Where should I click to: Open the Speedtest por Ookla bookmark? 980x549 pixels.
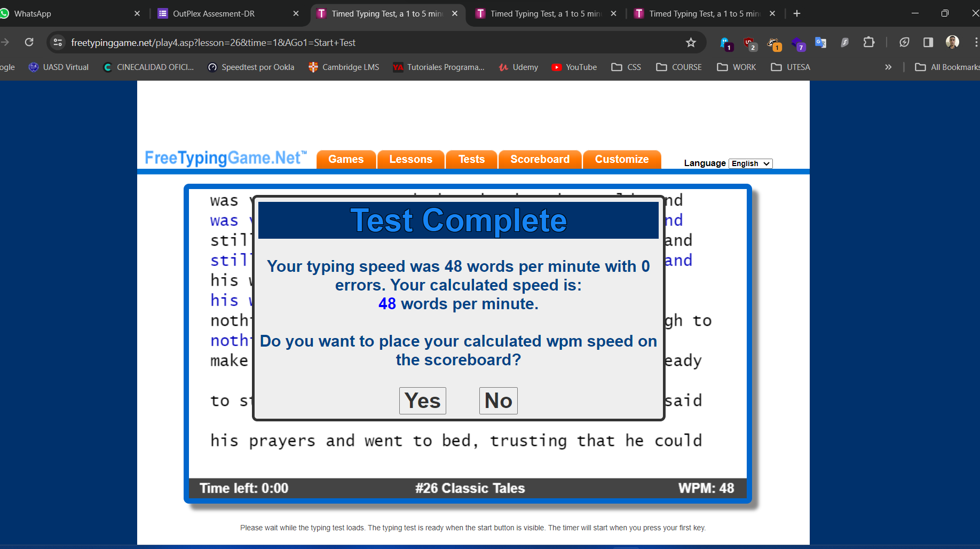pyautogui.click(x=251, y=67)
